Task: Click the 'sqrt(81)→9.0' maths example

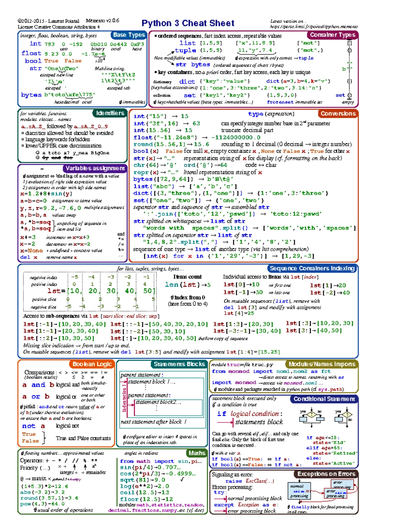Action: click(x=142, y=480)
